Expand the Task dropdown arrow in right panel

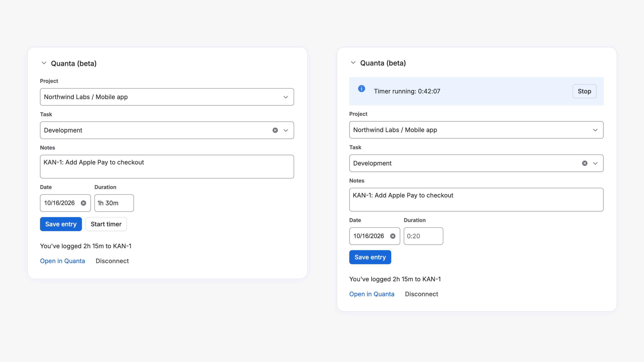coord(595,163)
